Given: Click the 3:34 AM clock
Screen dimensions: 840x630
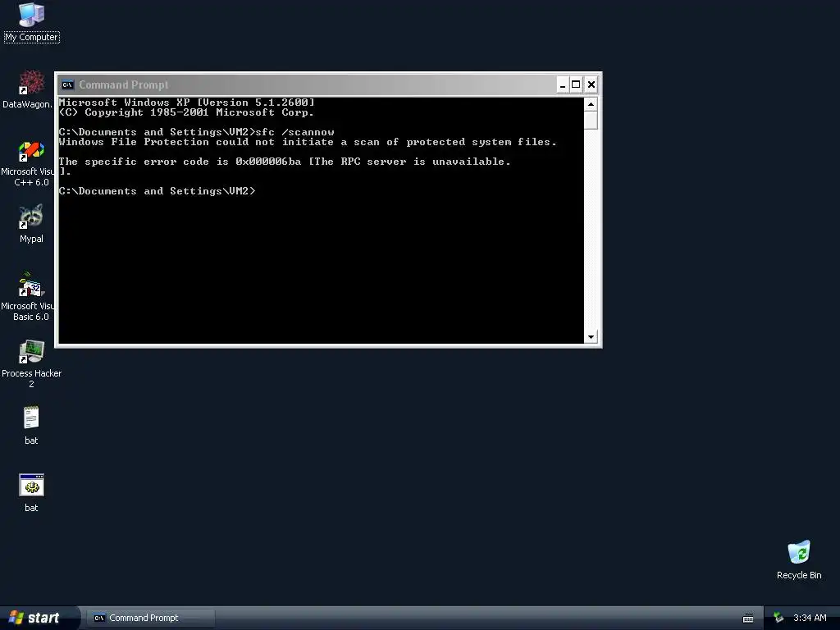Looking at the screenshot, I should coord(810,618).
